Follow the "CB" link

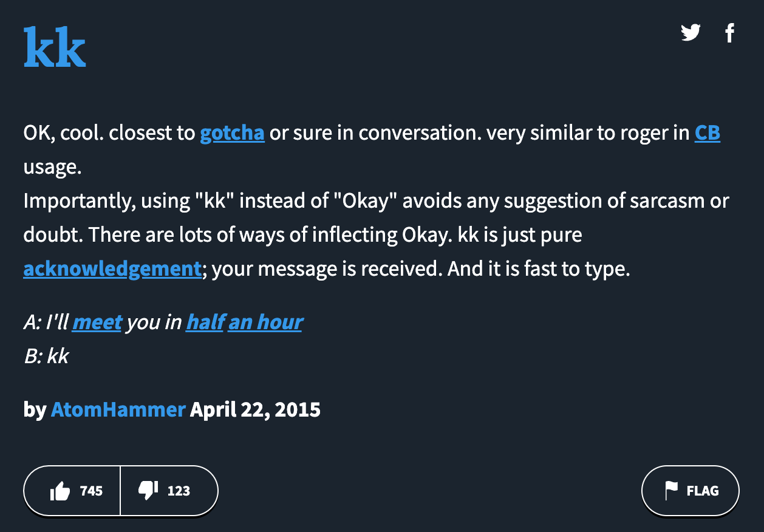(707, 133)
